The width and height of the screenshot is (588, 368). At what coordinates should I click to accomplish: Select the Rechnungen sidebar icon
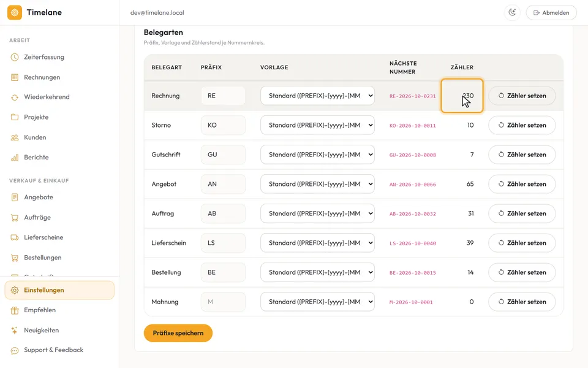point(15,77)
